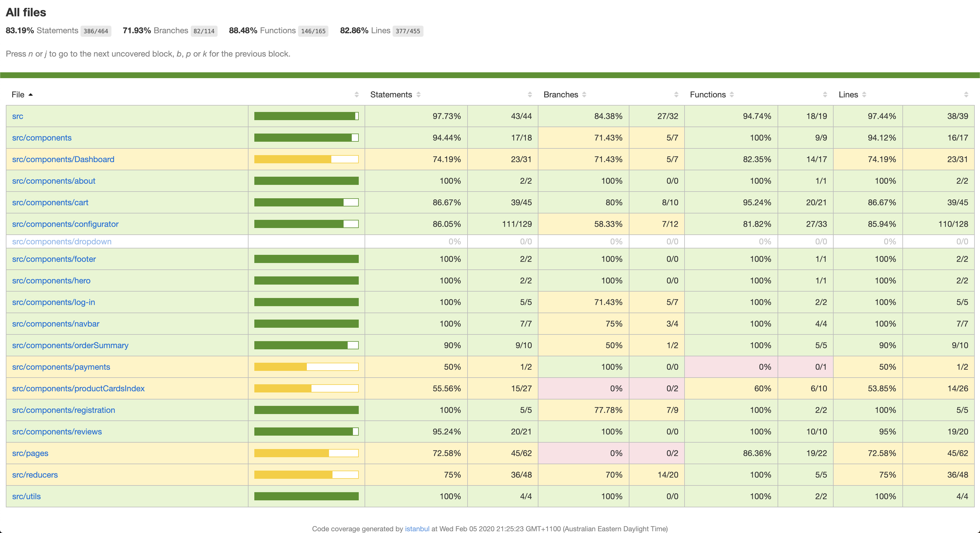
Task: Open the src/reducers folder link
Action: click(35, 475)
